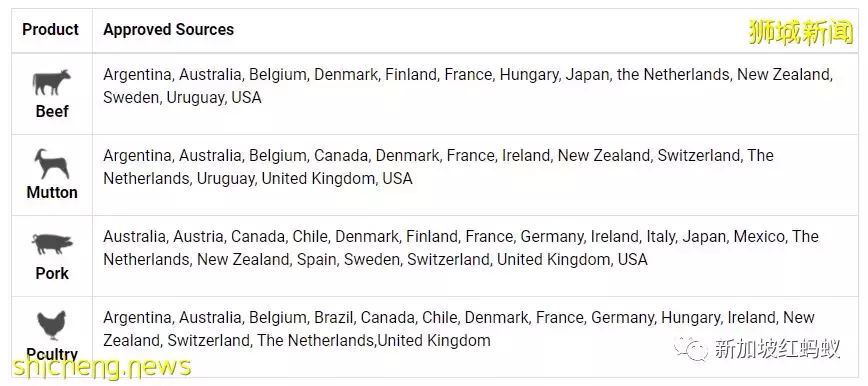Click the 新加坡红蚂蚁 watermark text
Viewport: 868px width, 386px height.
(777, 349)
